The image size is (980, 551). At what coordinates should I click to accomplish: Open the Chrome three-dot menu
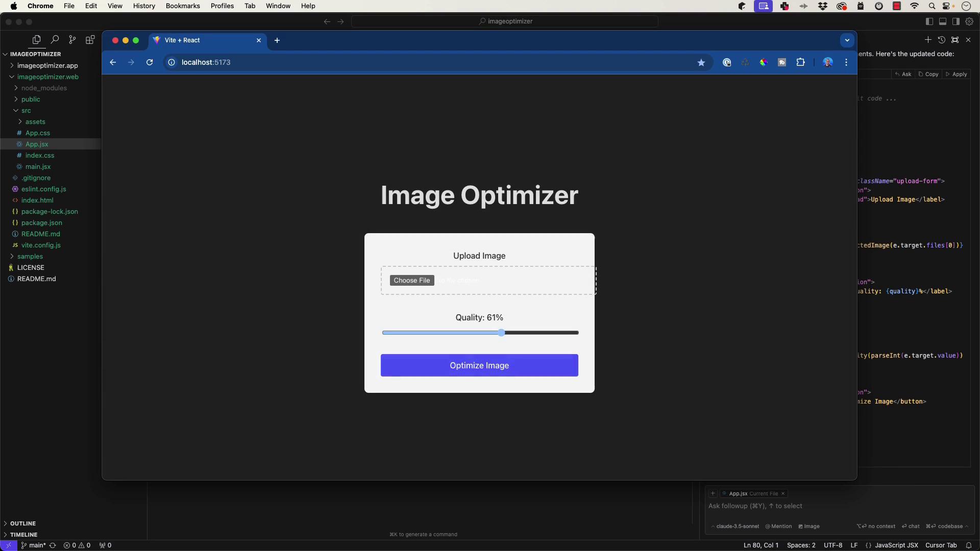[x=846, y=62]
